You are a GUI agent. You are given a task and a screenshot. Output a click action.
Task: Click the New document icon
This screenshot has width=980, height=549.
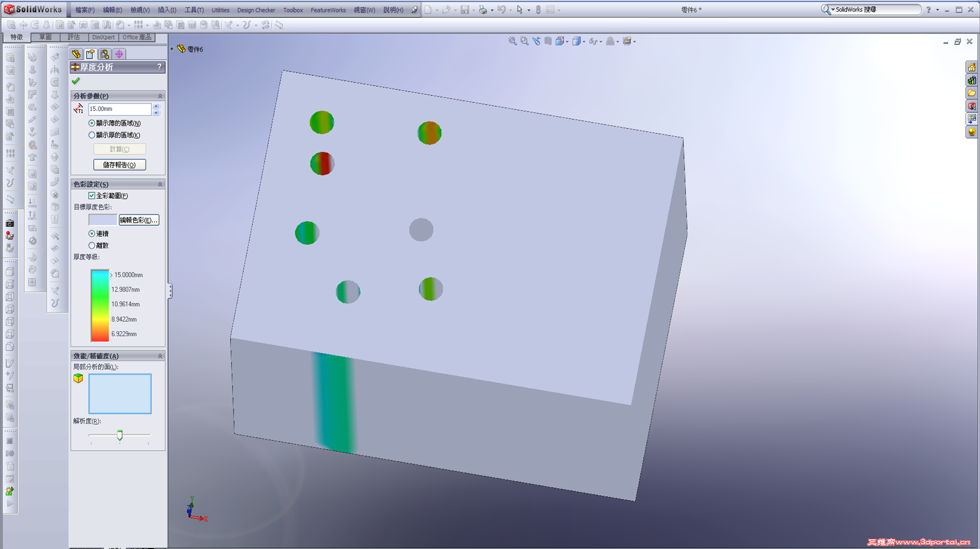(428, 10)
